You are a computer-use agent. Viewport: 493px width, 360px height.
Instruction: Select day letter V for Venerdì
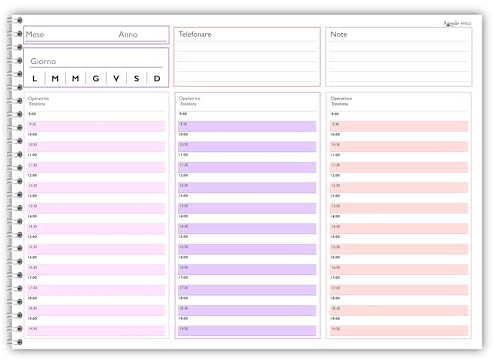[x=116, y=79]
